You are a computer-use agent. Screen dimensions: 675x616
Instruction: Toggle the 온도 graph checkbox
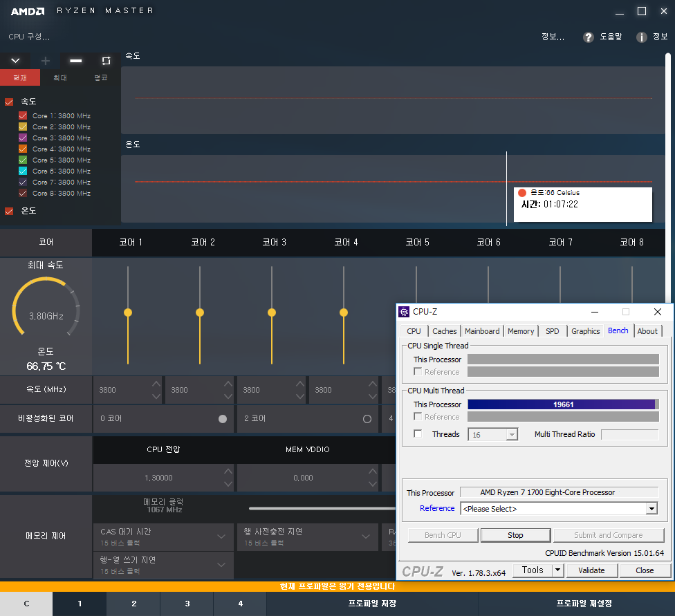pos(8,211)
